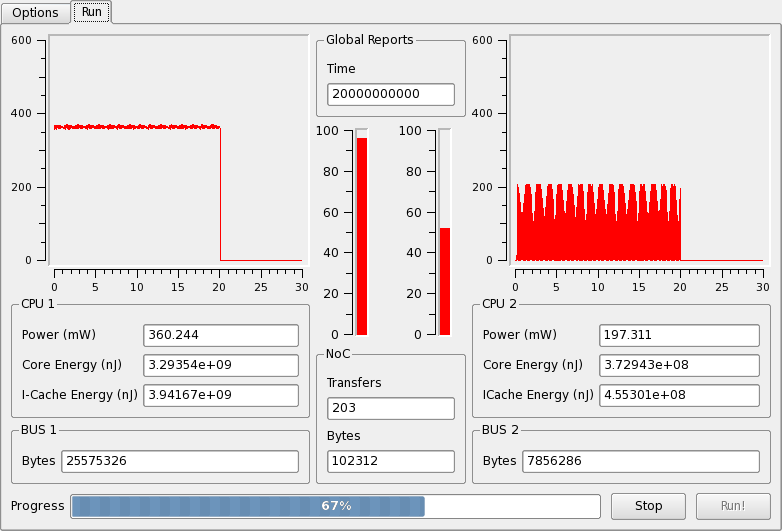Click CPU 1 I-Cache Energy (nJ) label

pyautogui.click(x=80, y=395)
